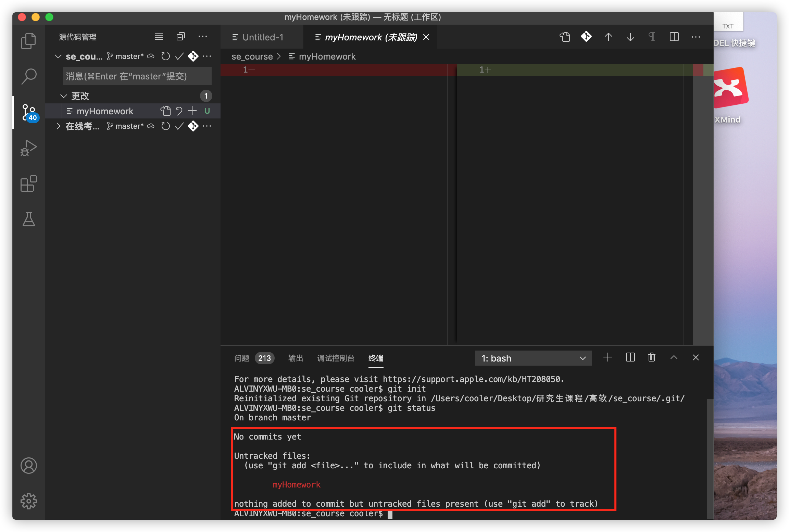Expand the 在线考 repository section

(x=58, y=126)
